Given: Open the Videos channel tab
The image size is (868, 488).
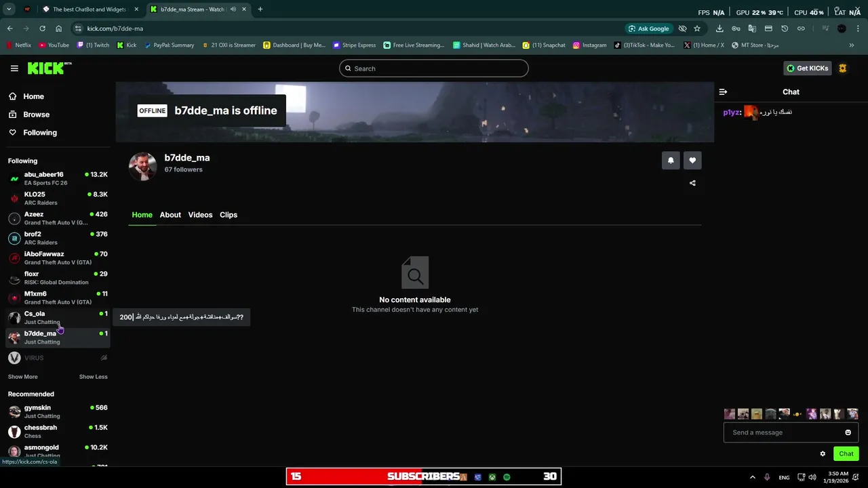Looking at the screenshot, I should [x=200, y=215].
